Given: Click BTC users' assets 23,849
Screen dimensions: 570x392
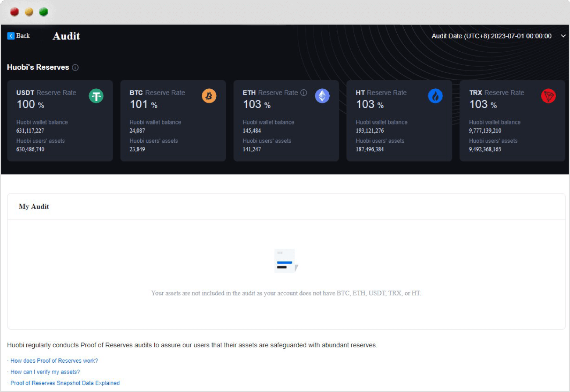Looking at the screenshot, I should [x=137, y=149].
